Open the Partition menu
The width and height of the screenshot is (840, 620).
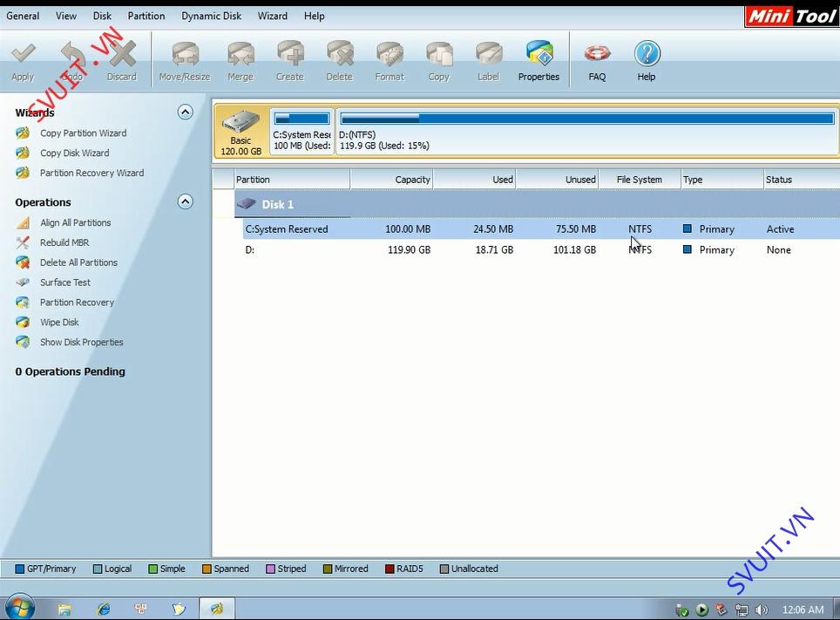tap(146, 16)
